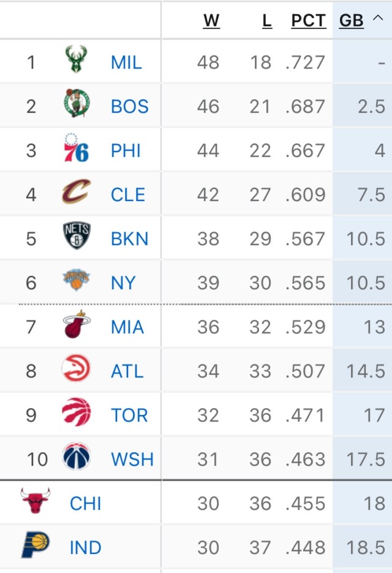The image size is (392, 573).
Task: Select the Cleveland Cavaliers logo
Action: pyautogui.click(x=76, y=191)
